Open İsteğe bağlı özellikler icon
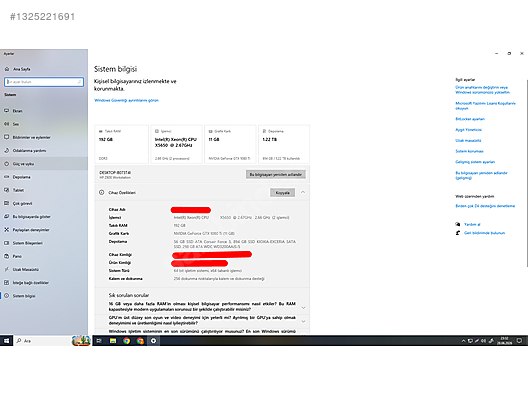This screenshot has width=528, height=396. tap(7, 283)
